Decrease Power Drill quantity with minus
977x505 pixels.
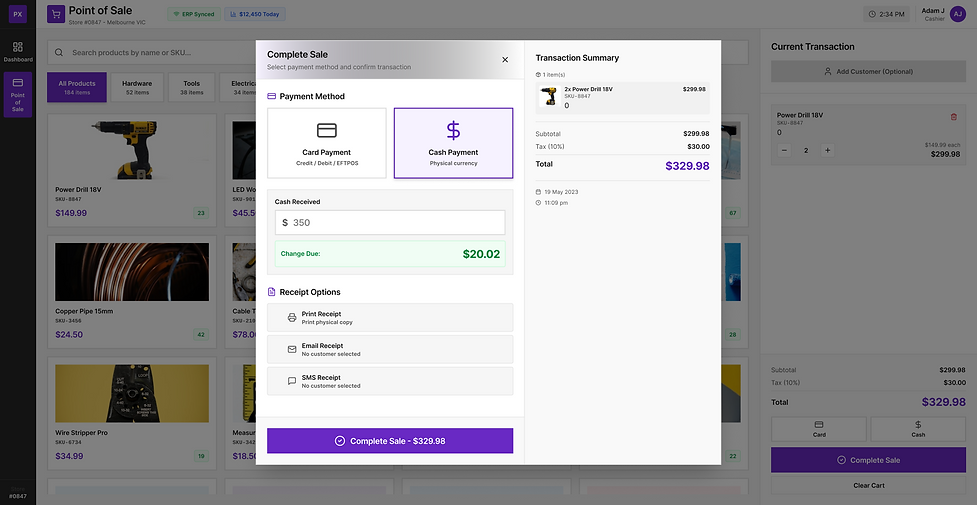[784, 150]
